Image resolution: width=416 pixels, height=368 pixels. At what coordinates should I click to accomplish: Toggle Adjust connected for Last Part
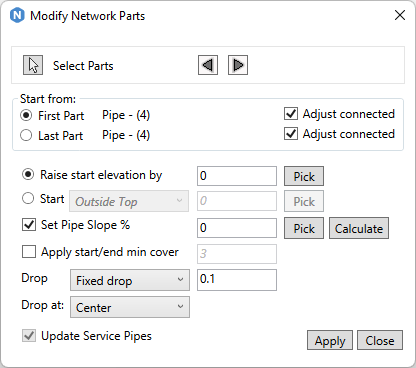tap(291, 134)
